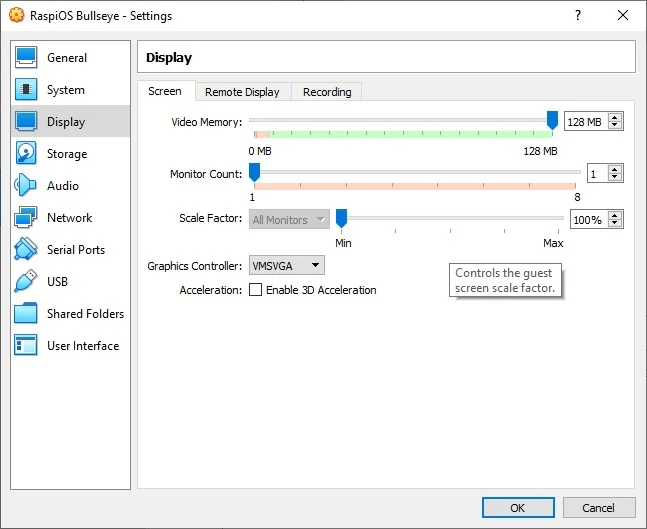Screen dimensions: 647x529
Task: Select the User Interface icon
Action: [26, 345]
